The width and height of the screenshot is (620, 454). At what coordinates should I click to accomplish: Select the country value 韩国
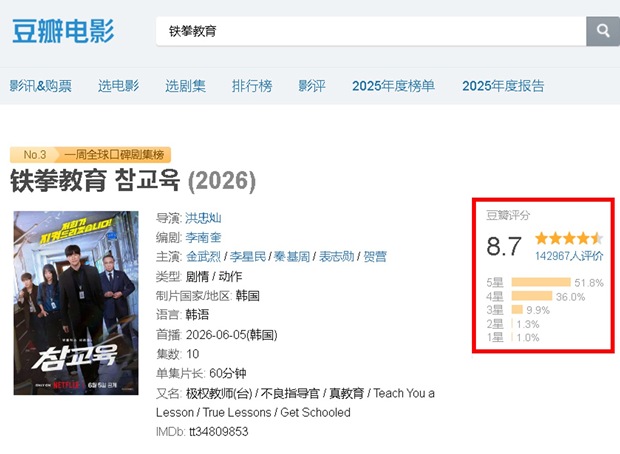[x=248, y=296]
